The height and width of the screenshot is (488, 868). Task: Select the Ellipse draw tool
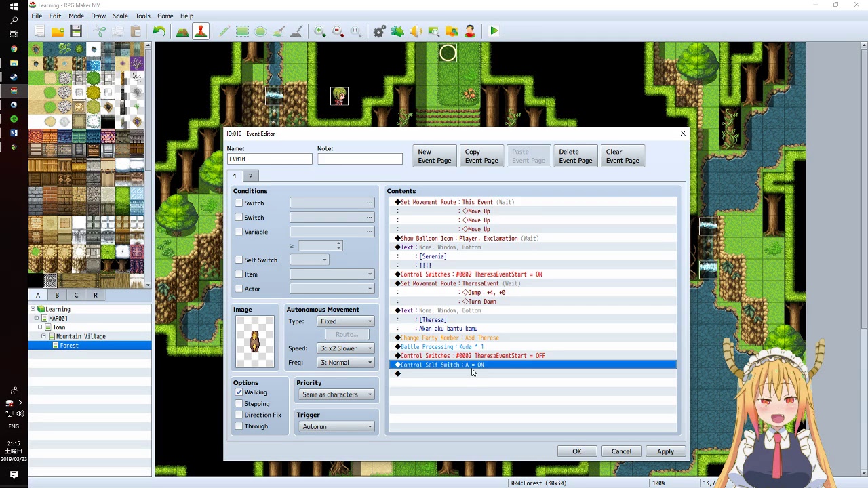[260, 31]
